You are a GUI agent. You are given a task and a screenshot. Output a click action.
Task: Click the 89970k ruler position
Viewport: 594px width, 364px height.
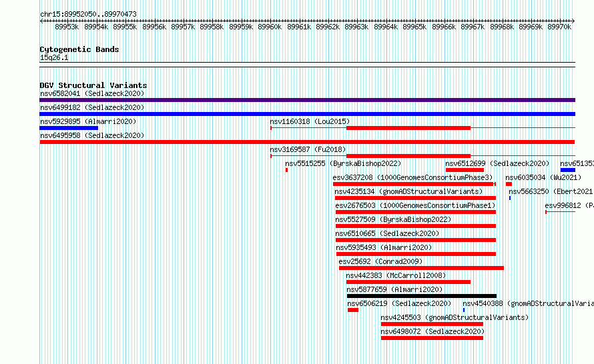pyautogui.click(x=559, y=27)
